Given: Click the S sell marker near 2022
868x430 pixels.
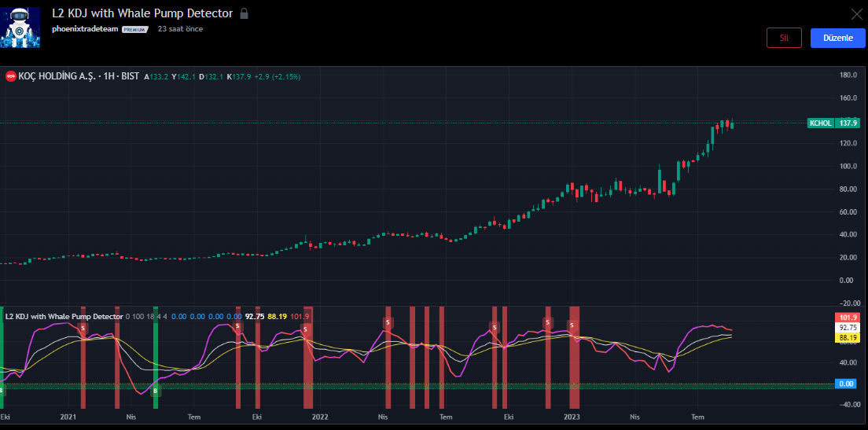Looking at the screenshot, I should [x=306, y=328].
